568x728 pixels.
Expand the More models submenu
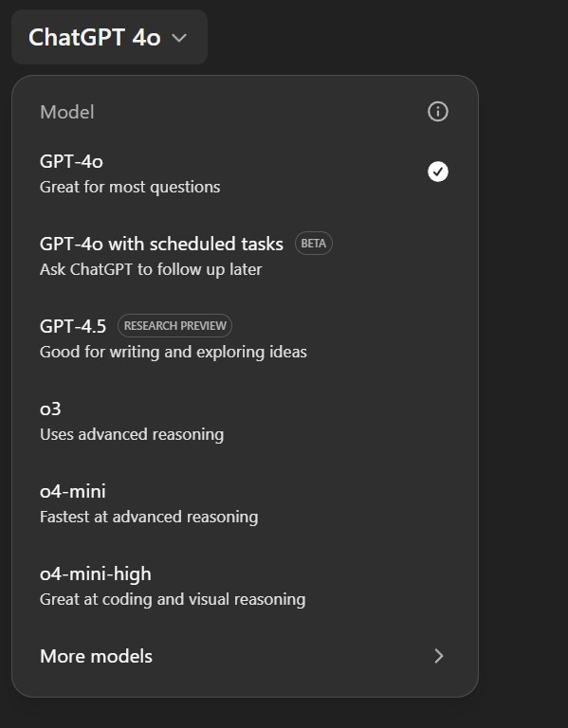245,656
